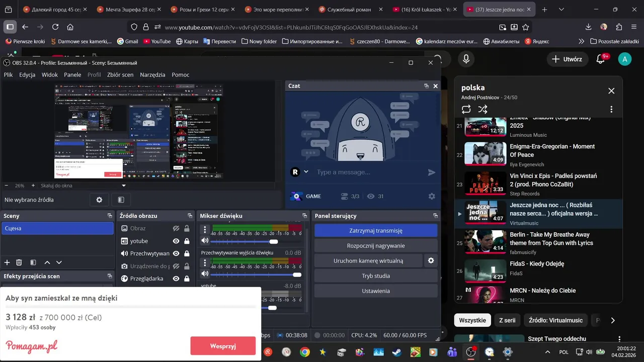Open source properties gear in OBS toolbar

coord(99,200)
